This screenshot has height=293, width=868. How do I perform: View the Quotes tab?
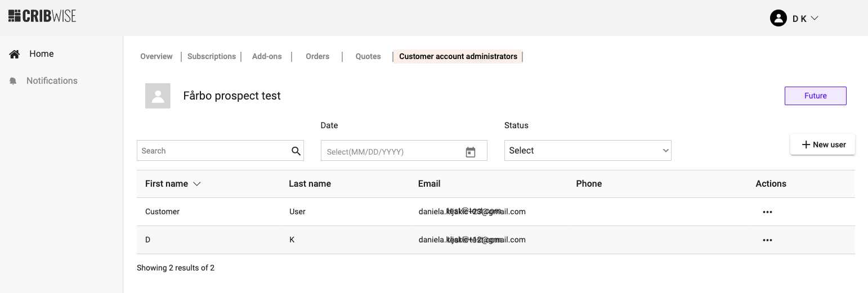368,56
